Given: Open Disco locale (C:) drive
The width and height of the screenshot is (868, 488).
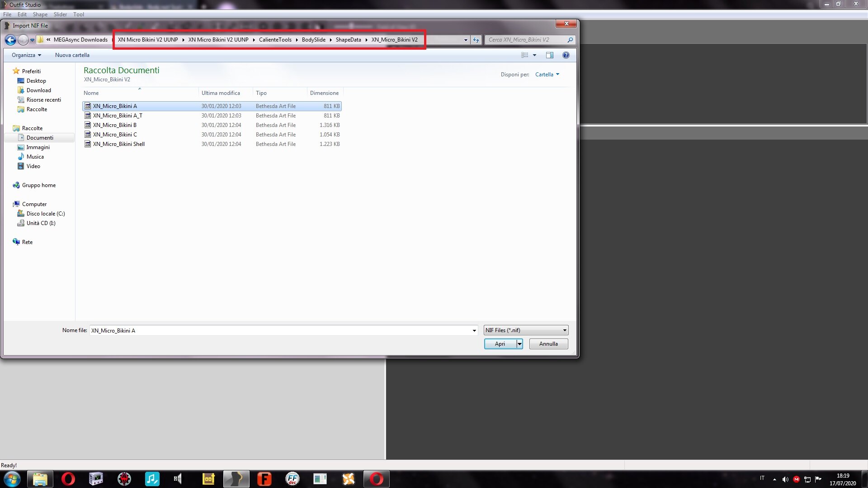Looking at the screenshot, I should point(41,214).
